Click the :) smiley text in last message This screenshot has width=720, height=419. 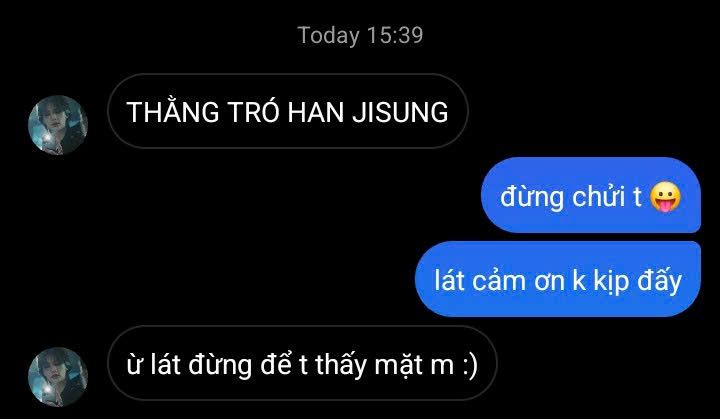point(470,366)
